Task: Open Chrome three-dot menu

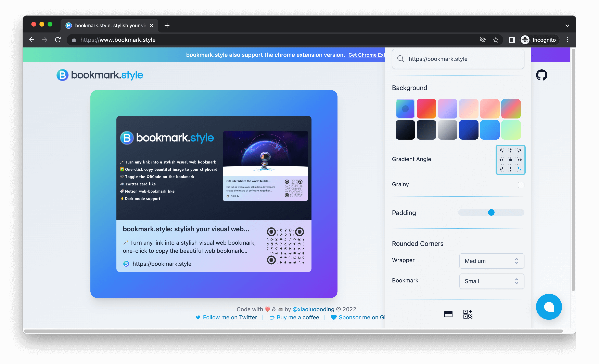Action: (x=567, y=40)
